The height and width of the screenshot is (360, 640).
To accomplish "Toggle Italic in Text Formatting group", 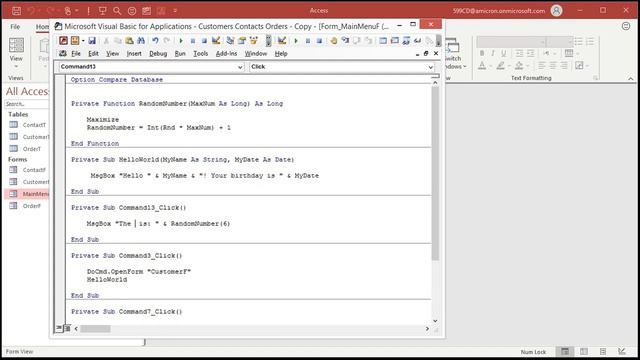I will click(493, 53).
